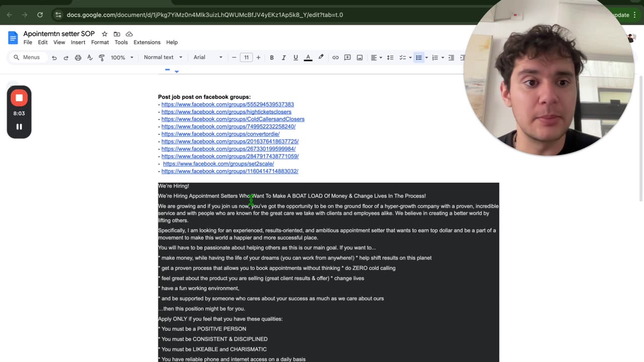Open the Tools menu
Screen dimensions: 644x362
pyautogui.click(x=121, y=42)
